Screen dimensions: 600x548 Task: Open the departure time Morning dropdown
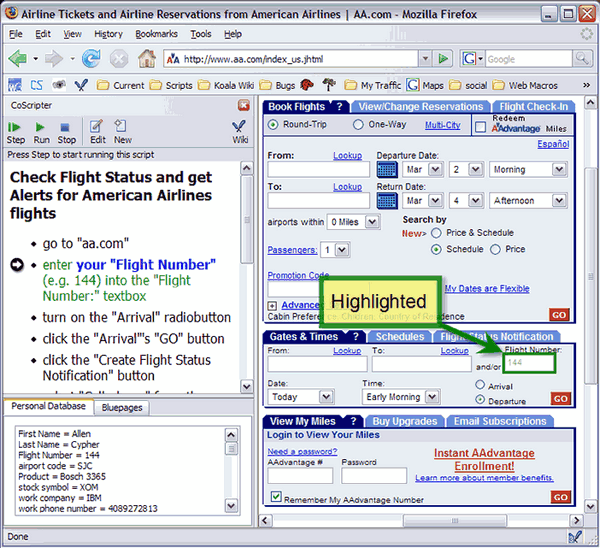tap(528, 169)
